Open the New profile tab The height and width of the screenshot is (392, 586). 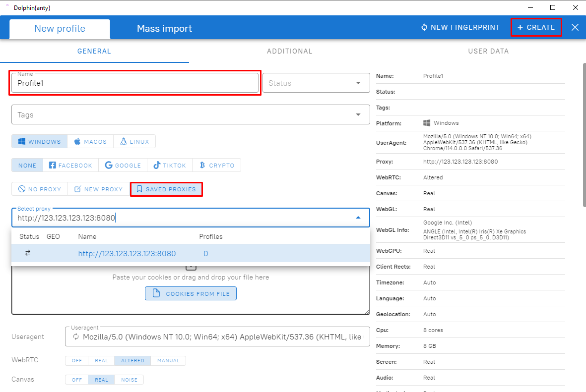60,29
